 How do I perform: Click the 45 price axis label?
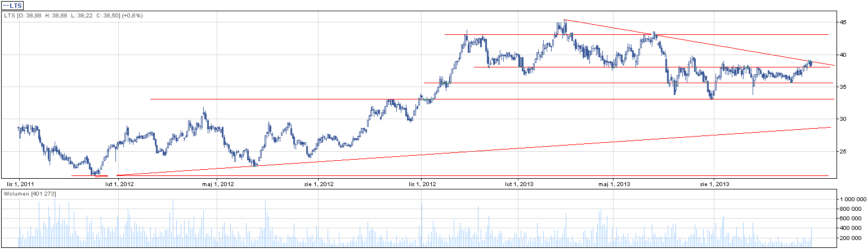click(x=844, y=22)
